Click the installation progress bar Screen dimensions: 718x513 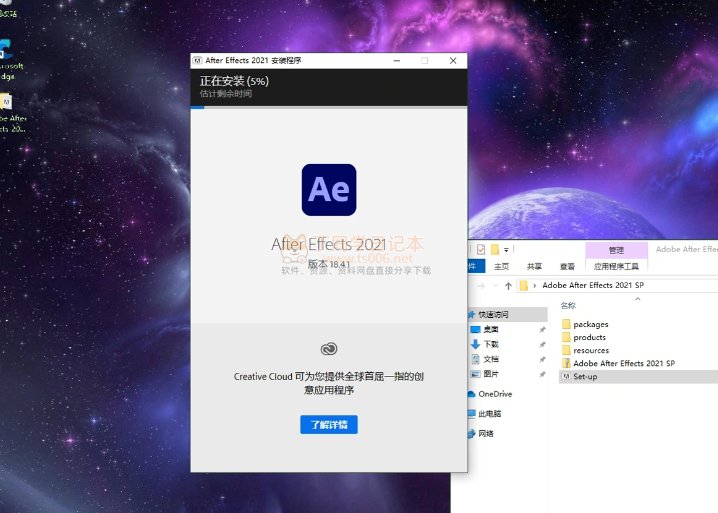[x=329, y=106]
